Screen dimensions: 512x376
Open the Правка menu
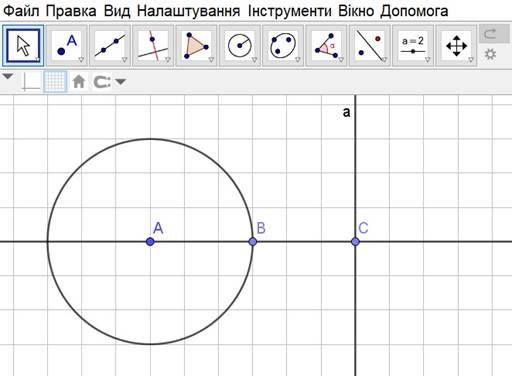point(71,11)
